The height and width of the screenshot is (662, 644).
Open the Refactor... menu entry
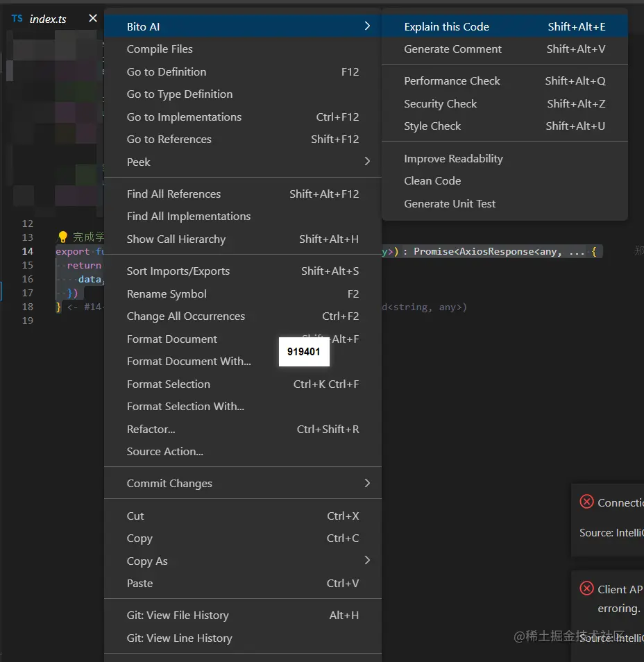click(x=243, y=429)
